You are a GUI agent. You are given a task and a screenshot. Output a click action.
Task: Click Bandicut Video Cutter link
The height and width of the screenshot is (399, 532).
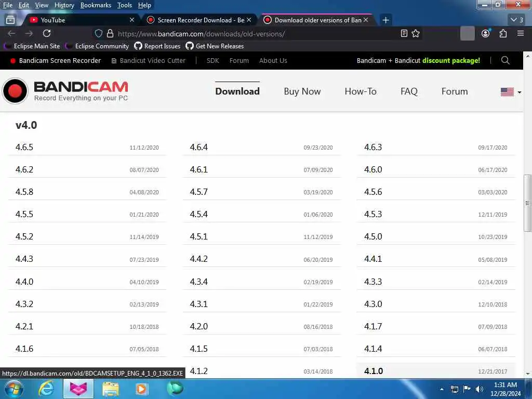click(148, 60)
